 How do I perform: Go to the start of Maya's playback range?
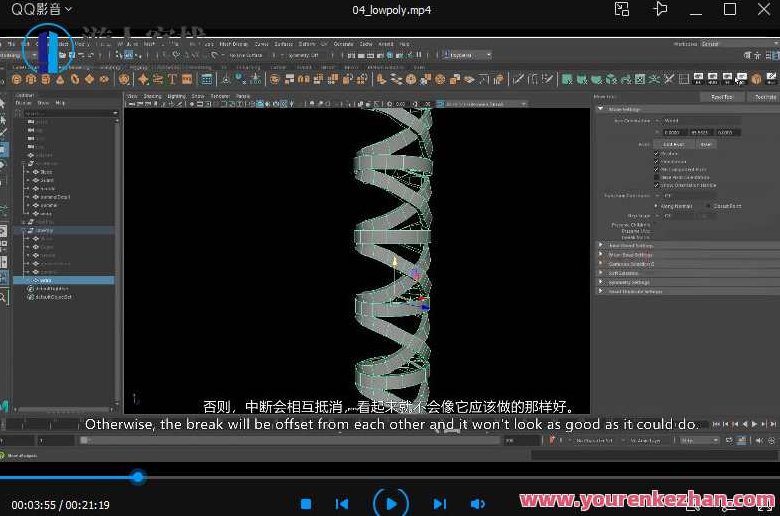tap(716, 424)
